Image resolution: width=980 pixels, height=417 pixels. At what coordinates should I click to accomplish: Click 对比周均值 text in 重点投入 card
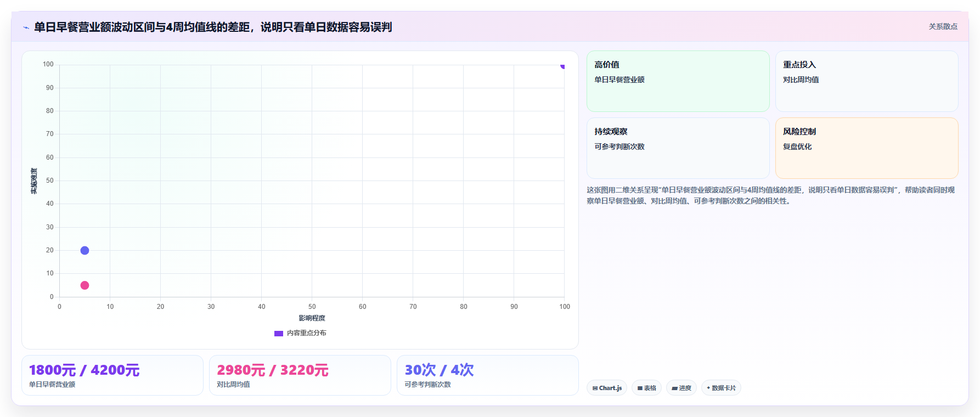pyautogui.click(x=801, y=80)
